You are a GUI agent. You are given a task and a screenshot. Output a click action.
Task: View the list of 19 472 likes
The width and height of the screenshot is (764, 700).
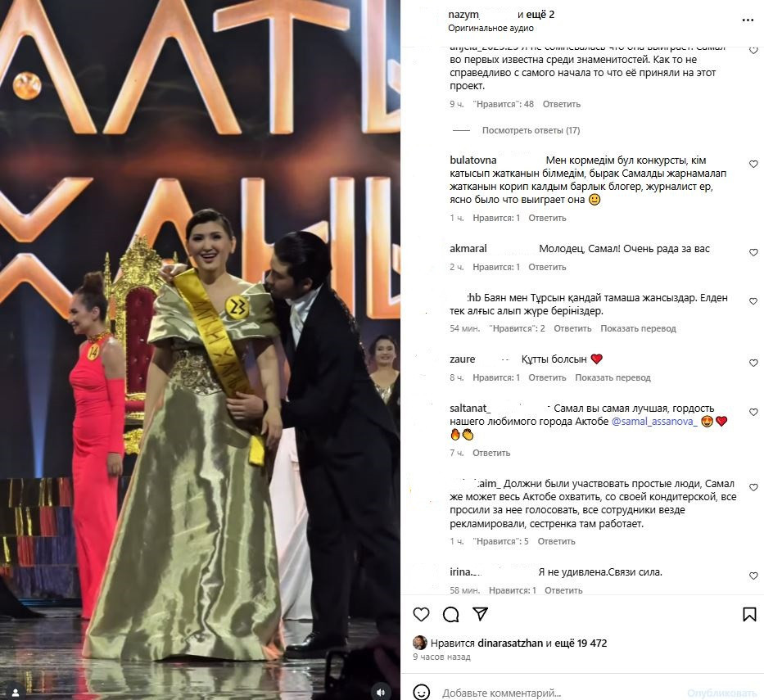(x=576, y=643)
